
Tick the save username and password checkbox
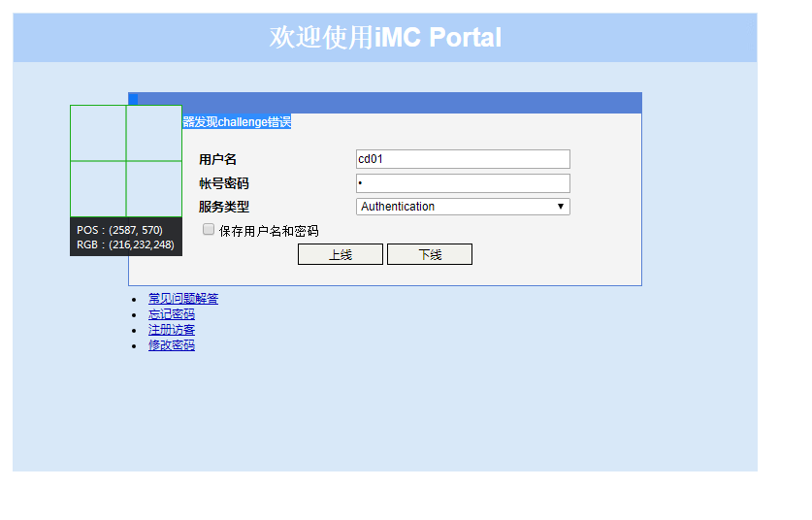click(x=209, y=230)
